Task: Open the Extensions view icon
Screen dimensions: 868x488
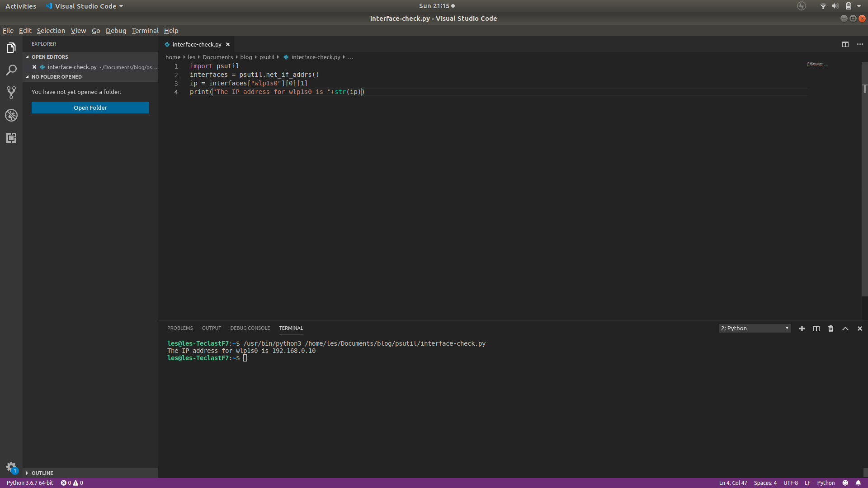Action: 11,138
